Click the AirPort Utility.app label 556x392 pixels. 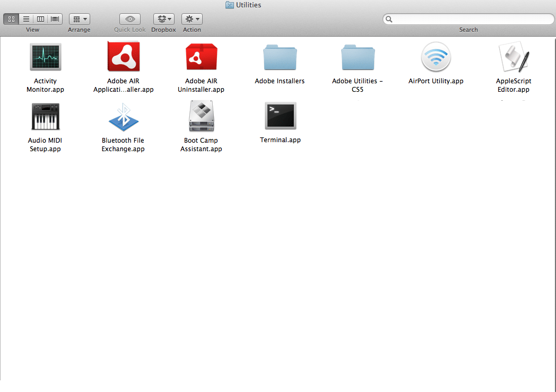coord(436,81)
